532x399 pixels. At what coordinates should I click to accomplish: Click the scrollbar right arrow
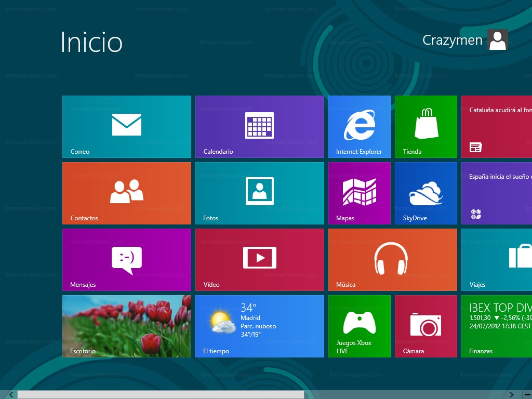click(511, 395)
